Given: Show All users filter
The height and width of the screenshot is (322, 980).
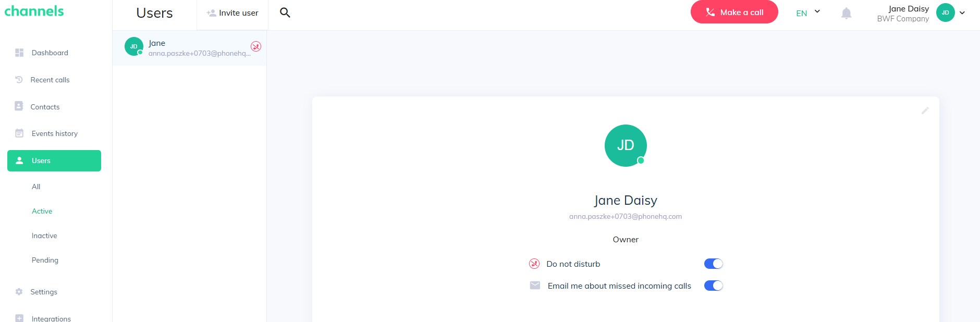Looking at the screenshot, I should click(36, 187).
